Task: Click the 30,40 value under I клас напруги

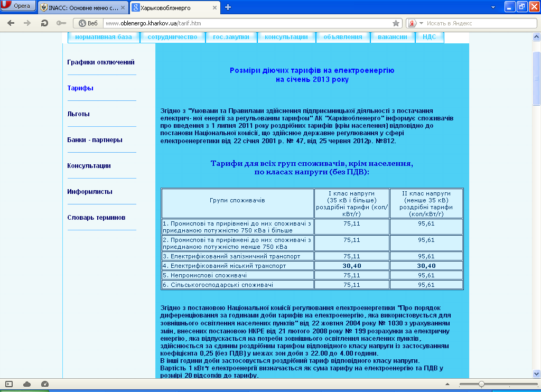Action: [351, 266]
